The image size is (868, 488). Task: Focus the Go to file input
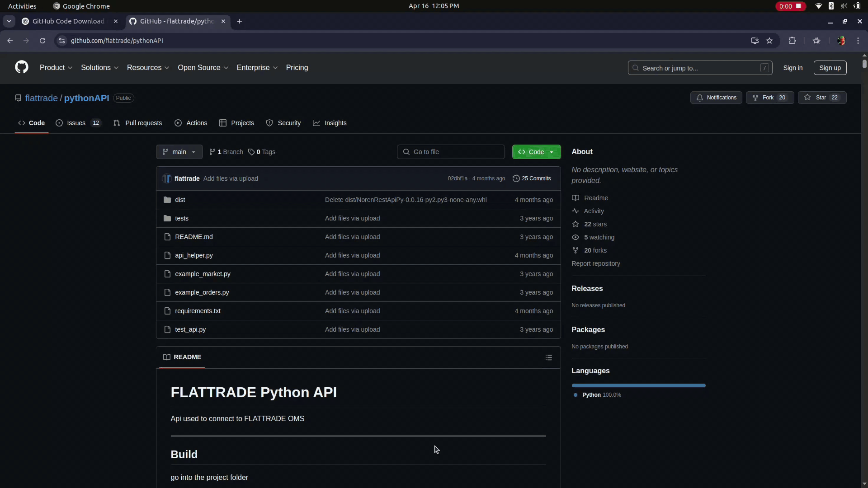coord(451,152)
